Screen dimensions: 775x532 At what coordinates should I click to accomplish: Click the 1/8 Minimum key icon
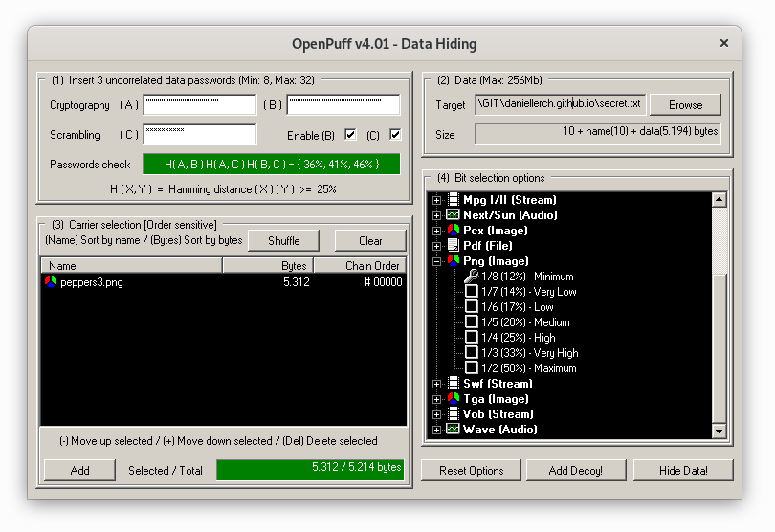pos(471,277)
